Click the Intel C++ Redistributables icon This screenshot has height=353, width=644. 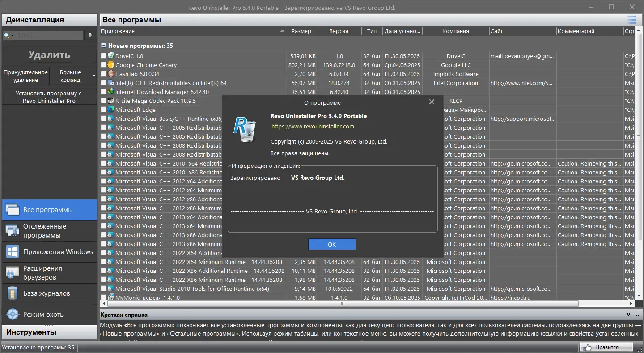click(x=110, y=83)
